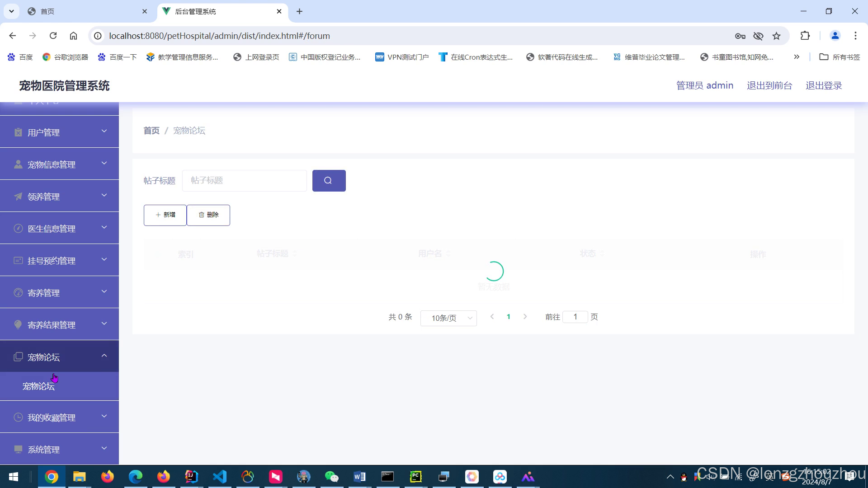Click the search magnifier button
The height and width of the screenshot is (488, 868).
click(x=329, y=181)
